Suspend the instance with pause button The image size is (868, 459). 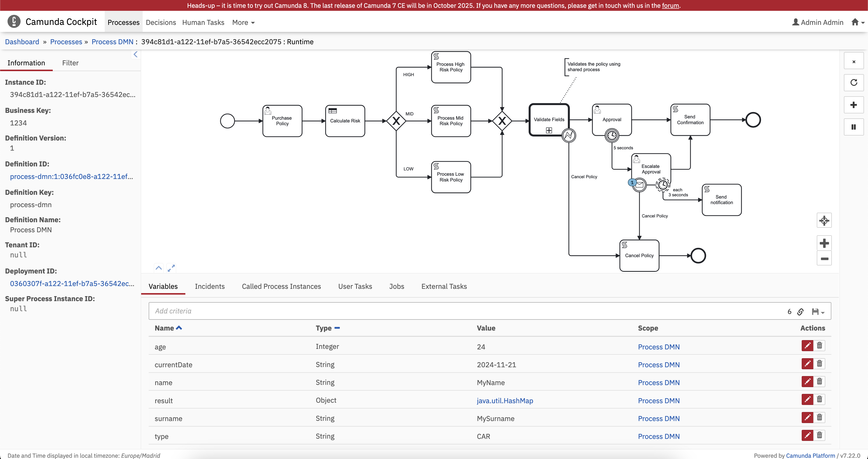click(x=853, y=127)
